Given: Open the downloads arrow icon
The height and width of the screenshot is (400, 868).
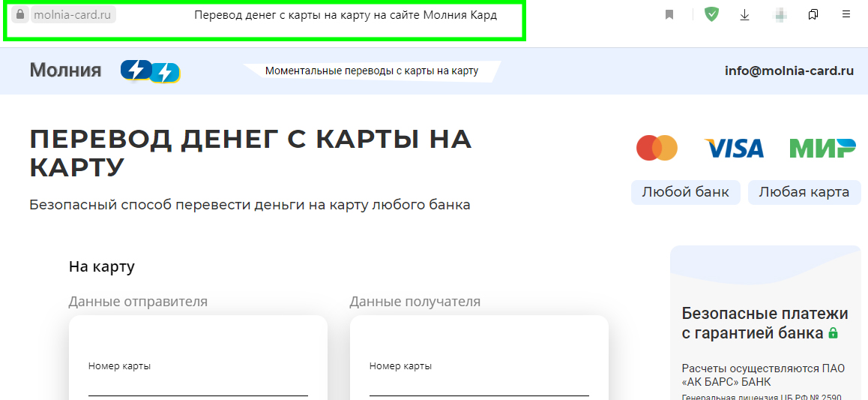Looking at the screenshot, I should point(744,15).
